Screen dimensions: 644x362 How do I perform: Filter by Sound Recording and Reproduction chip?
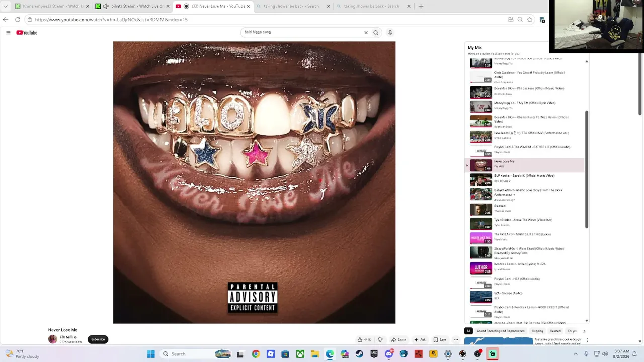(501, 331)
